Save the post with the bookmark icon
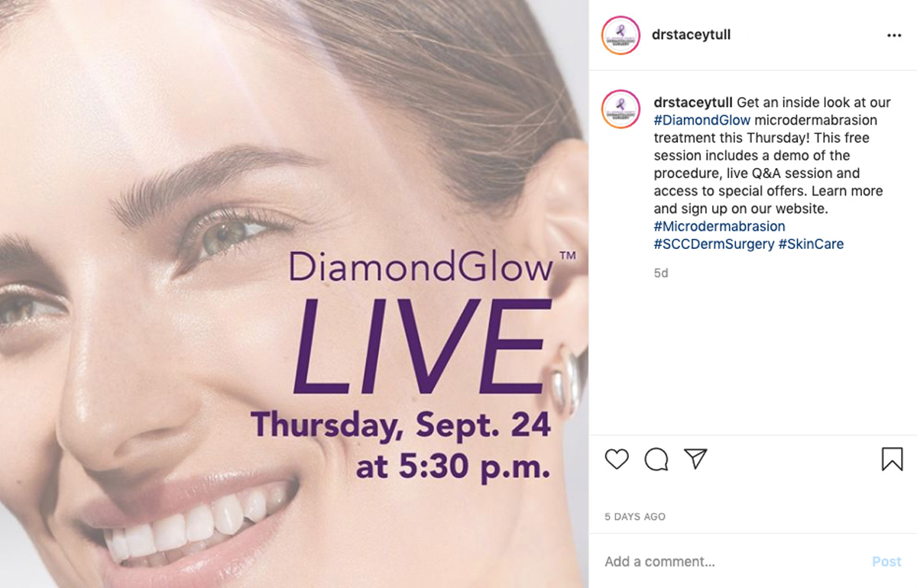This screenshot has width=917, height=588. [x=892, y=459]
